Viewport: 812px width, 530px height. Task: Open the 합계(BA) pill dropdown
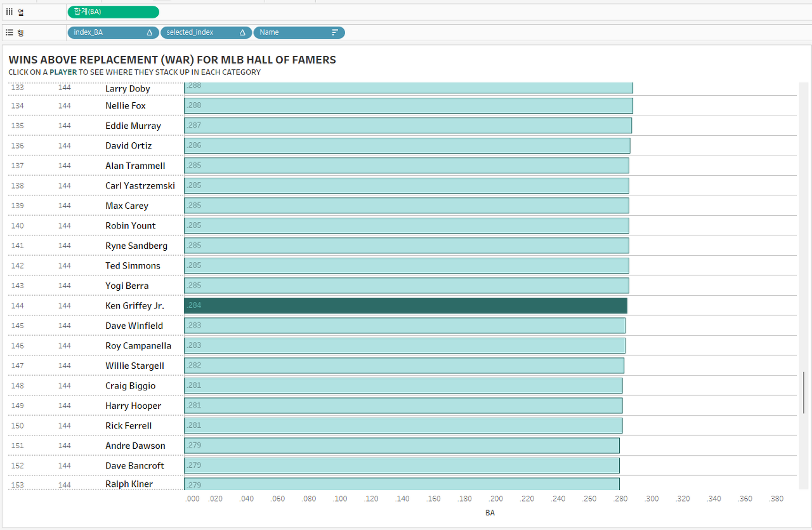[114, 12]
